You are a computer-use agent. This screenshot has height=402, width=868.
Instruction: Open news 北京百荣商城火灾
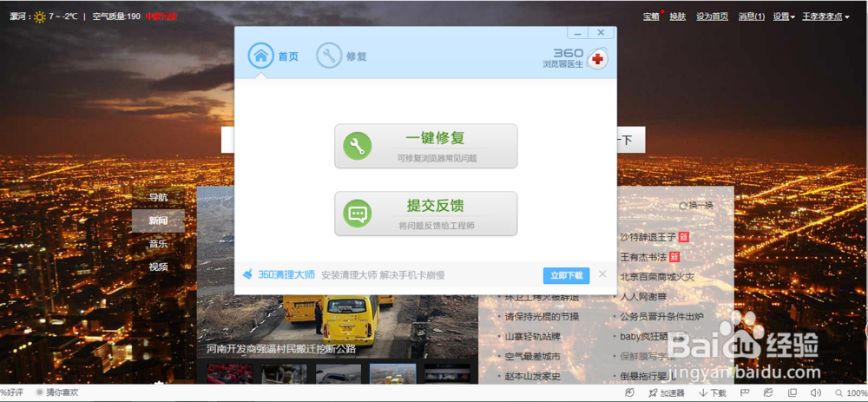tap(657, 277)
